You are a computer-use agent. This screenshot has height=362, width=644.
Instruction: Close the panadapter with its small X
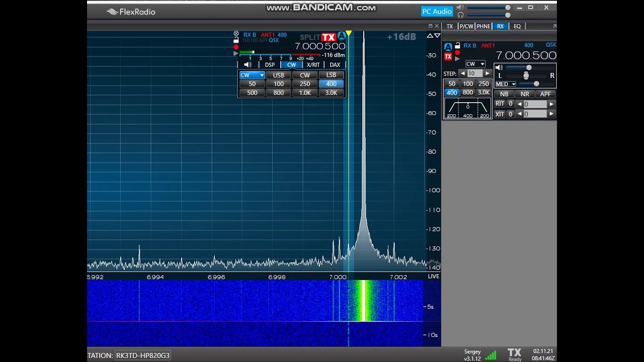[437, 26]
